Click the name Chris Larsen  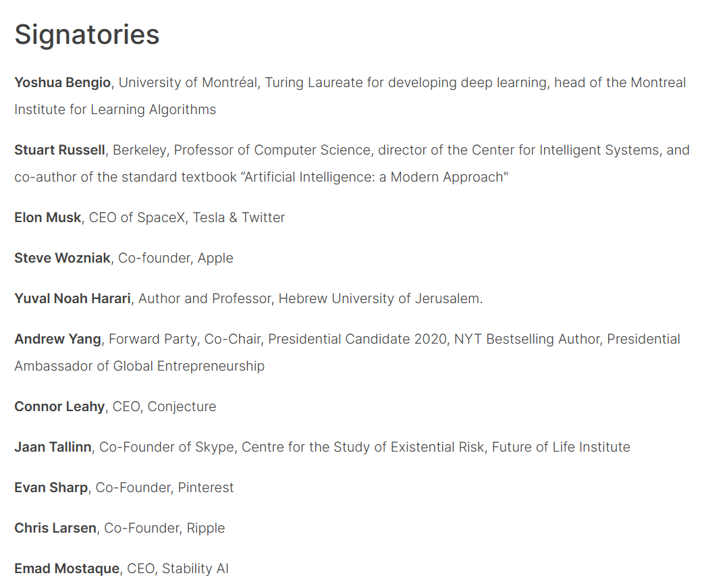[x=55, y=528]
